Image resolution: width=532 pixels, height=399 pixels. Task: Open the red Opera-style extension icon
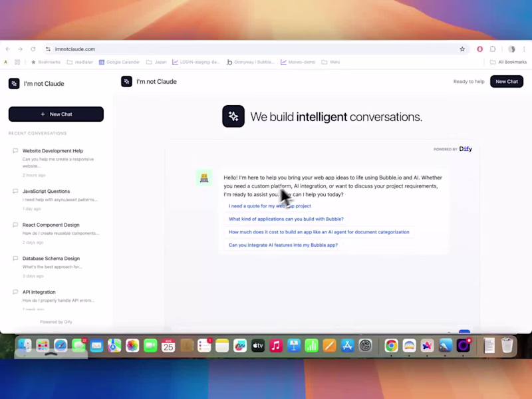pos(479,49)
